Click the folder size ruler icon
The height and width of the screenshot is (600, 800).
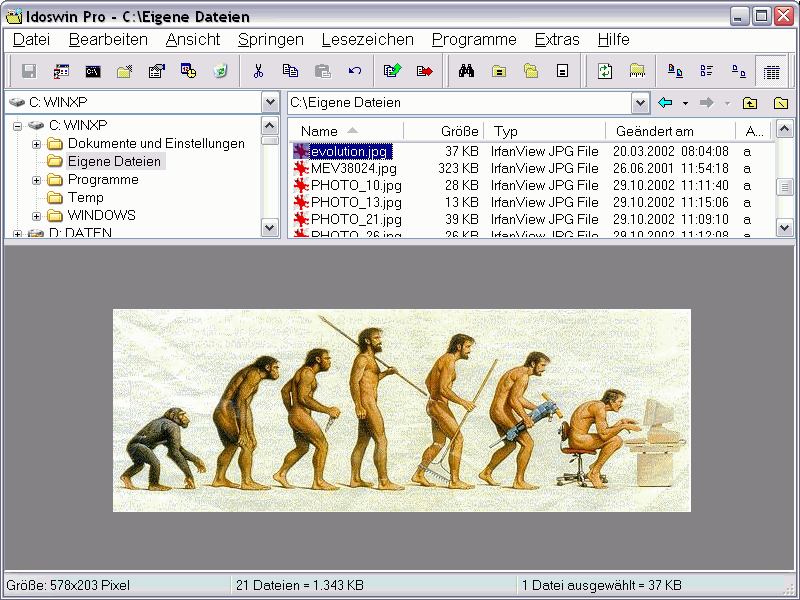tap(637, 71)
